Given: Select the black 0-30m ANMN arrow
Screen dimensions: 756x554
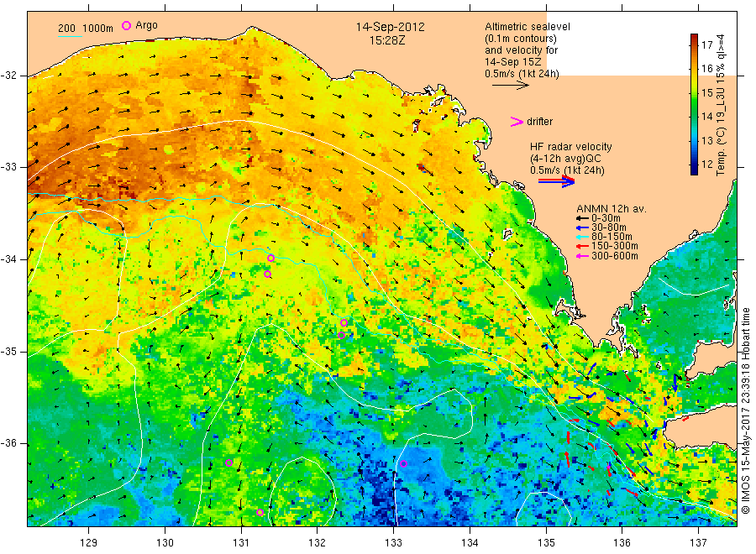Looking at the screenshot, I should pos(583,218).
